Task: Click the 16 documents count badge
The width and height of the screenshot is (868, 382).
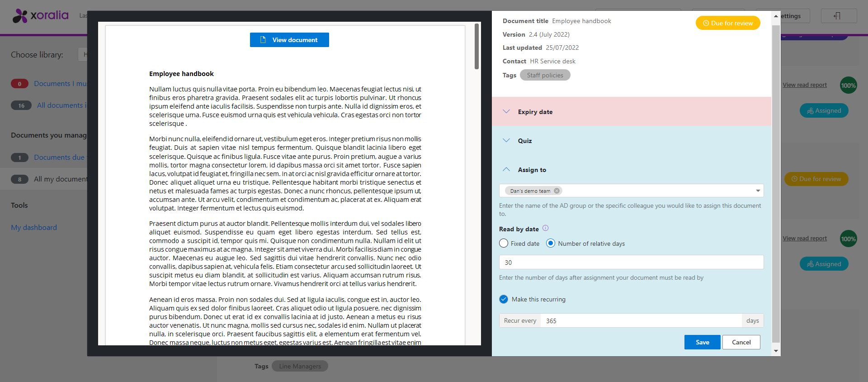Action: coord(21,105)
